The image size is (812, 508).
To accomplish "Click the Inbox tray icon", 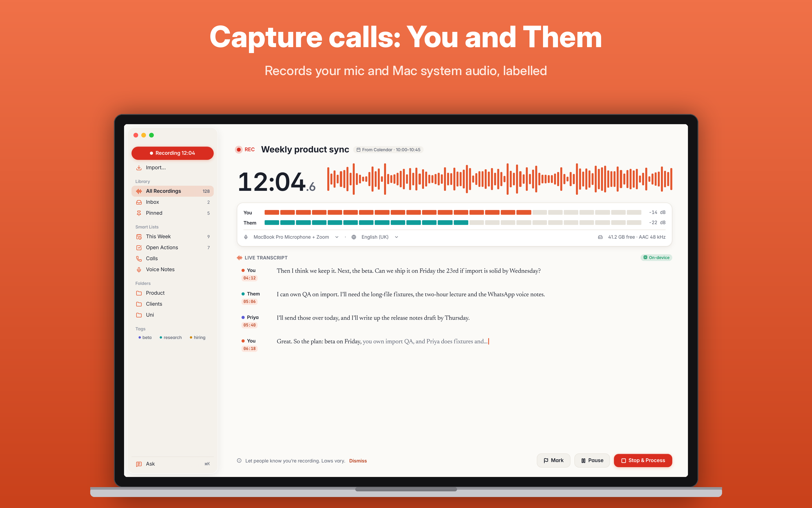I will click(139, 202).
